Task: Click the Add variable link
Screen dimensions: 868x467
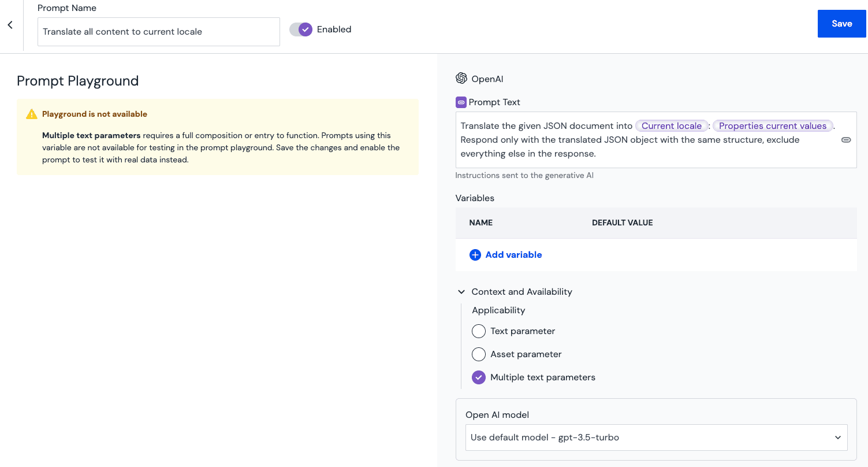Action: pyautogui.click(x=513, y=255)
